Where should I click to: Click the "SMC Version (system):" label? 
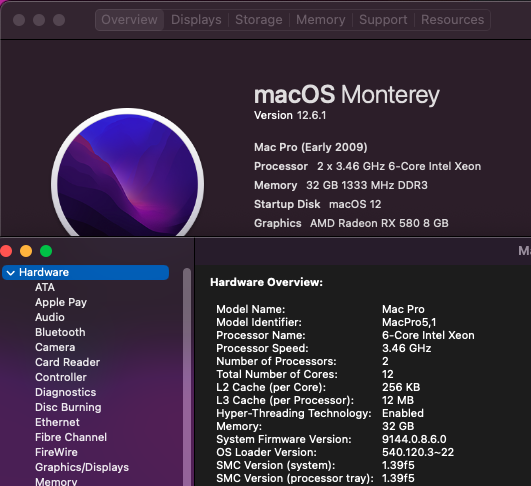(x=276, y=465)
